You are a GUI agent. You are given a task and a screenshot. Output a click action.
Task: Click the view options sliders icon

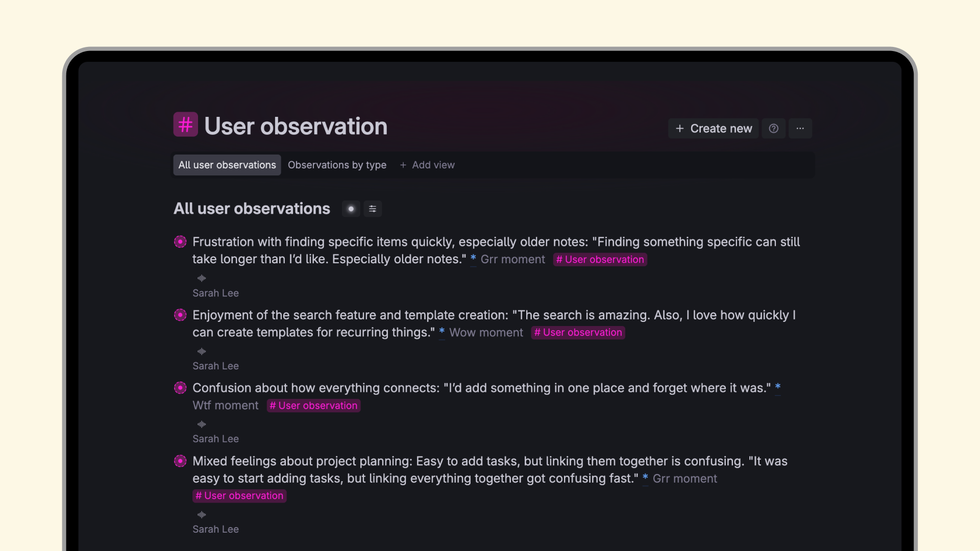373,209
